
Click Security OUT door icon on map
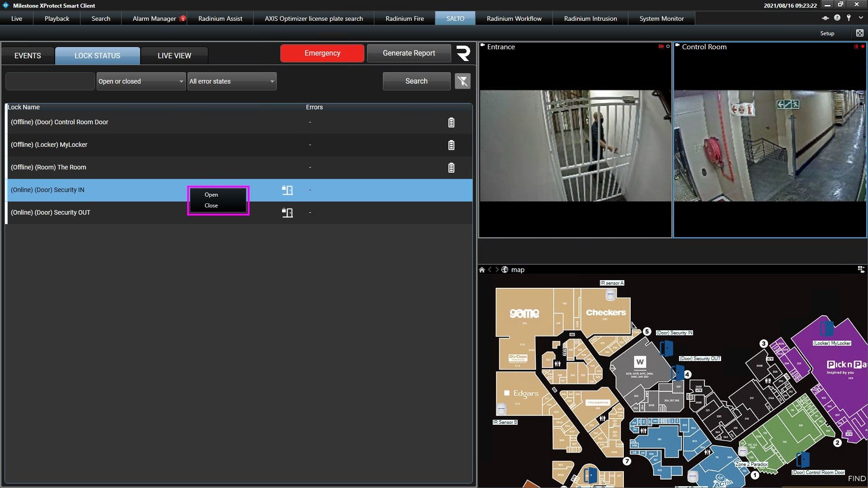tap(677, 373)
